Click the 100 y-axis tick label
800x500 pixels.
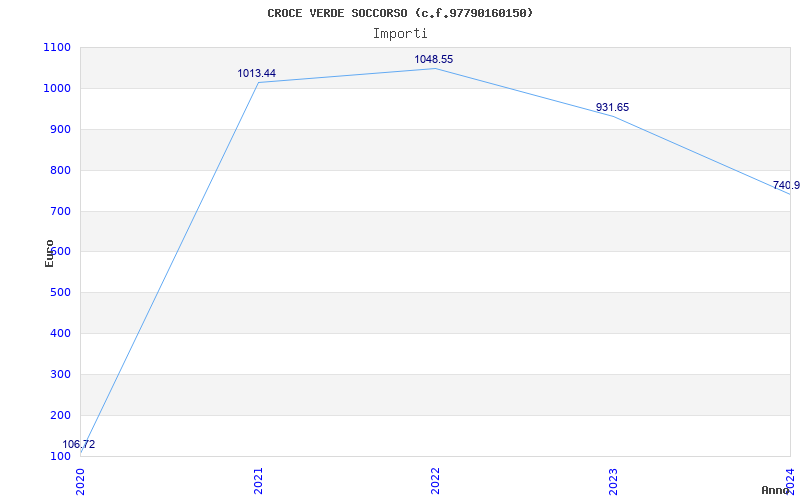pos(60,456)
